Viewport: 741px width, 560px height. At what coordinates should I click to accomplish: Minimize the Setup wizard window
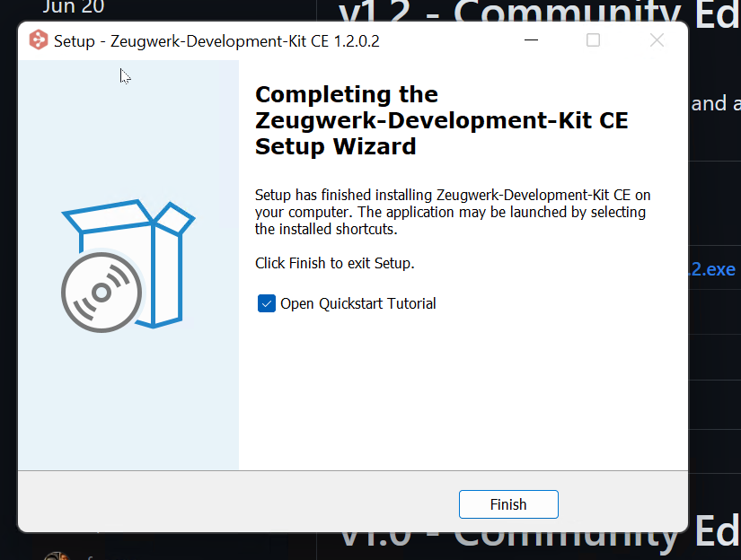(x=531, y=40)
